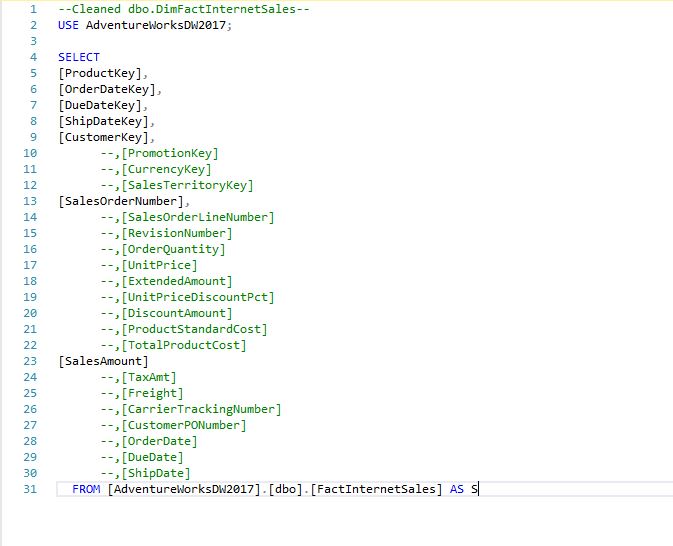Screen dimensions: 673x546
Task: Click the commented [ProductStandardCost] line
Action: [x=184, y=329]
